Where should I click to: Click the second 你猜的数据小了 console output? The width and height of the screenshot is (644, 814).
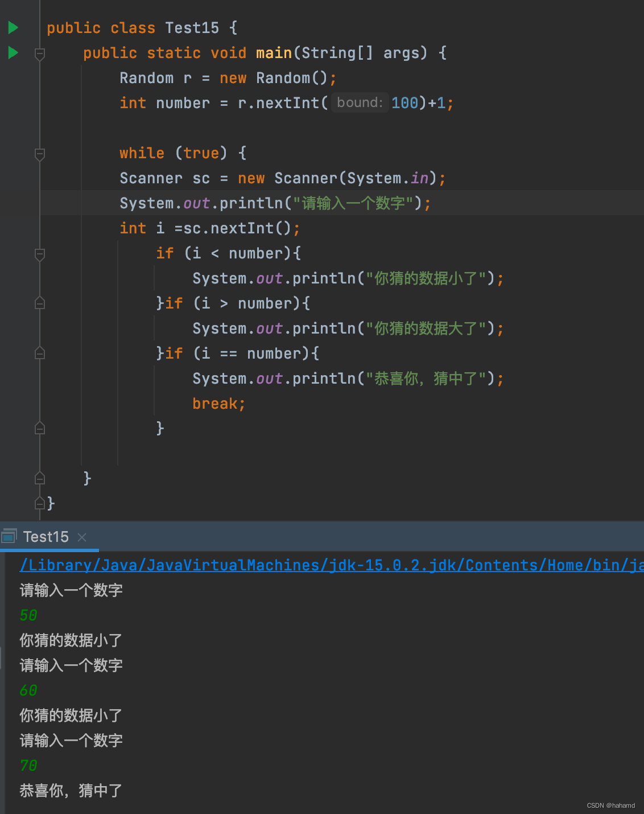pos(71,716)
